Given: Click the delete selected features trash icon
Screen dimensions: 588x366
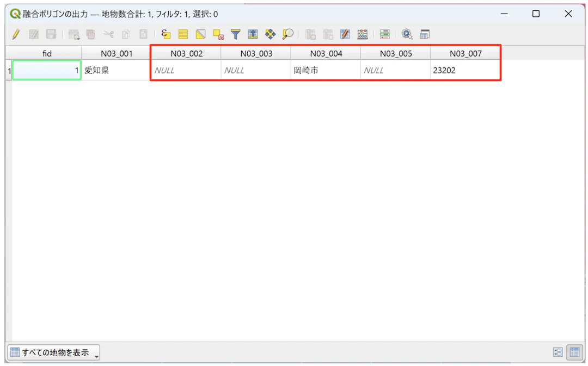Looking at the screenshot, I should (91, 34).
